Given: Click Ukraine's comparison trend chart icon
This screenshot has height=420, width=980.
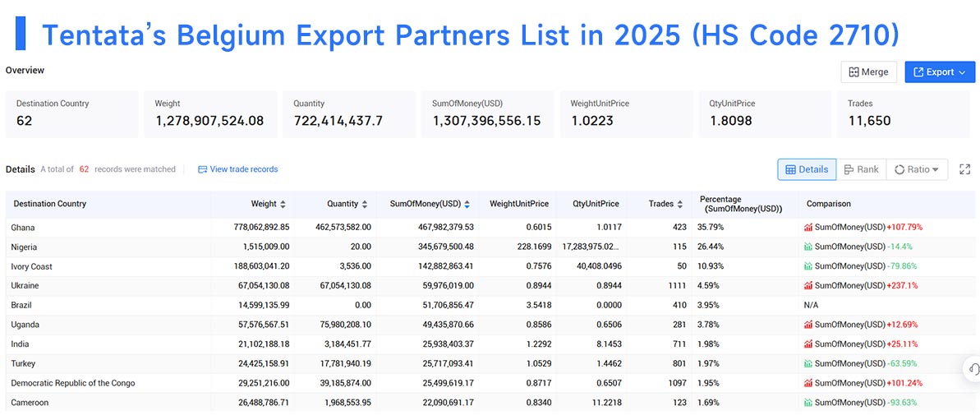Looking at the screenshot, I should pyautogui.click(x=808, y=286).
